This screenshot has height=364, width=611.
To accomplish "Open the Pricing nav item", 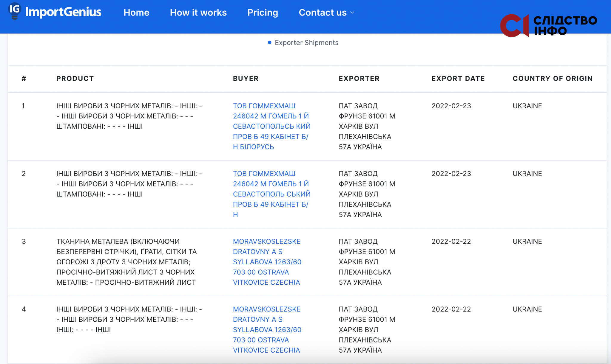I will click(x=263, y=13).
